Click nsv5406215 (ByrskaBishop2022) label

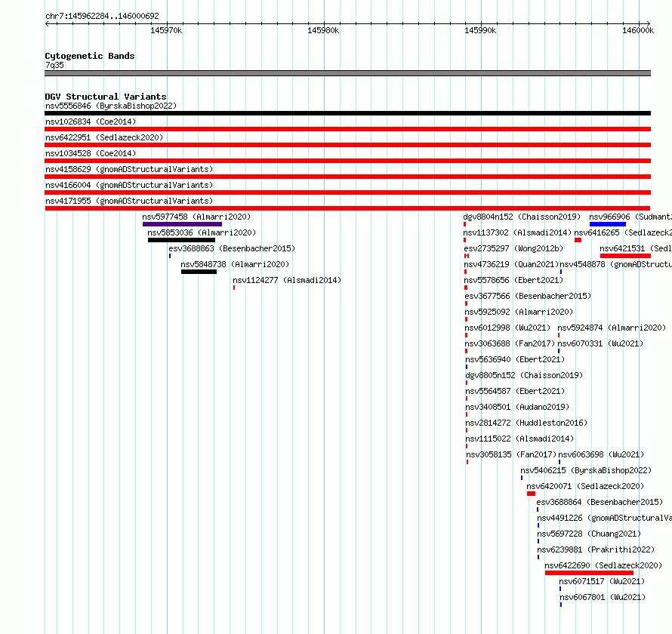[586, 470]
